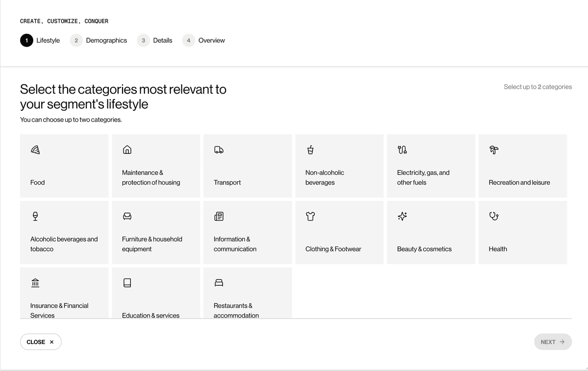
Task: Click the sparkle Beauty & cosmetics icon
Action: click(x=402, y=216)
